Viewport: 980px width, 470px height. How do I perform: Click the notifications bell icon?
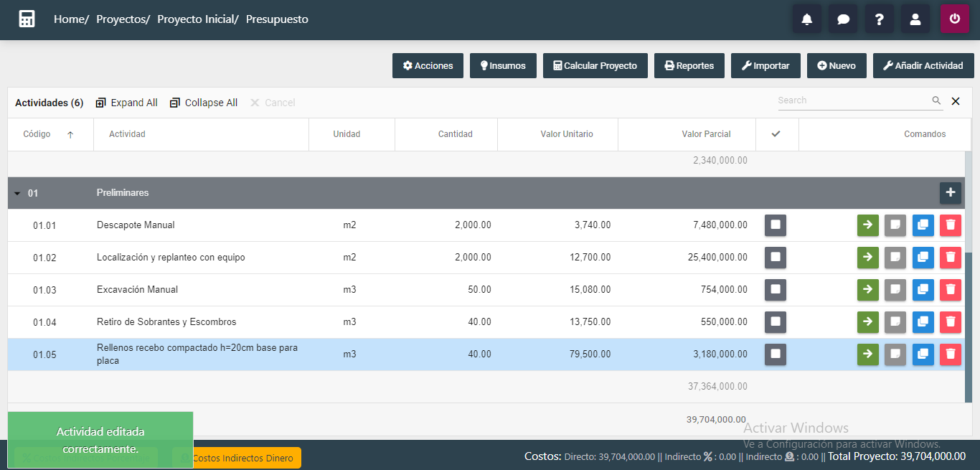coord(807,19)
